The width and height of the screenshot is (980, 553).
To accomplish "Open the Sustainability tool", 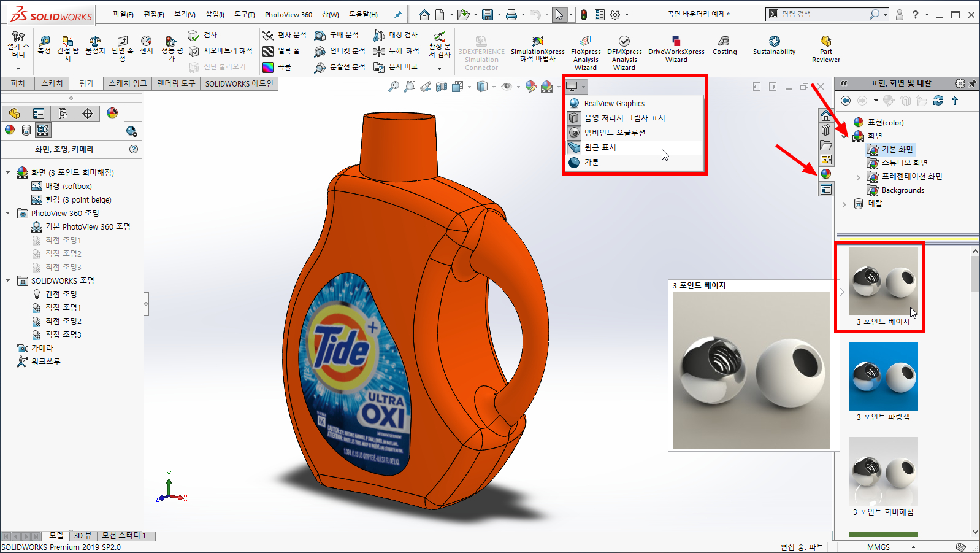I will click(x=774, y=45).
